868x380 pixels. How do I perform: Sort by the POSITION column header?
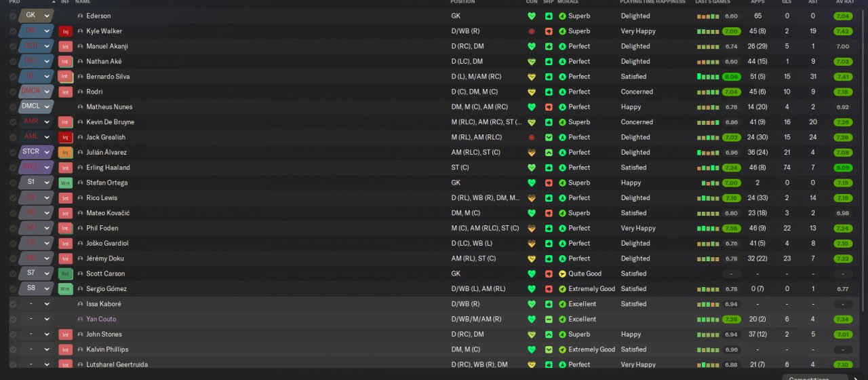pyautogui.click(x=462, y=2)
